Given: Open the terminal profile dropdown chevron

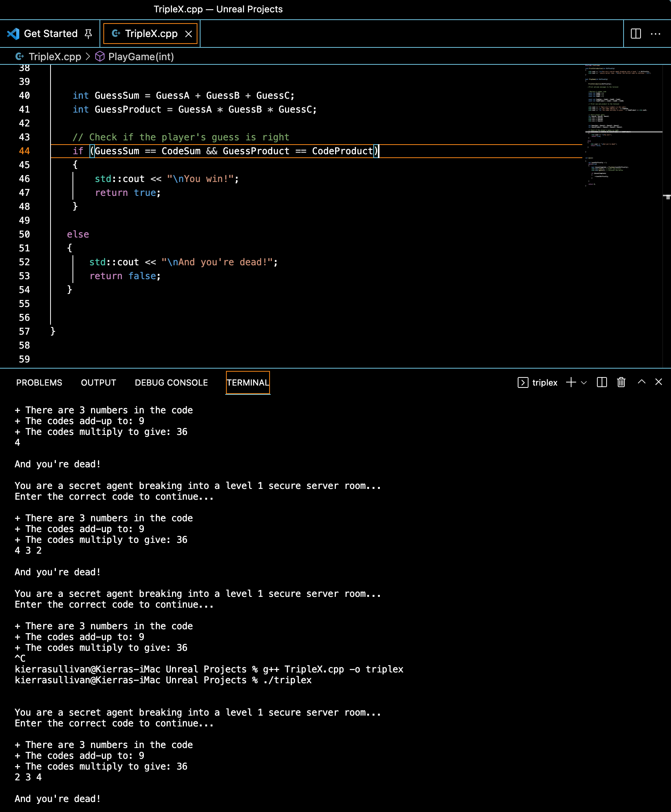Looking at the screenshot, I should point(583,382).
